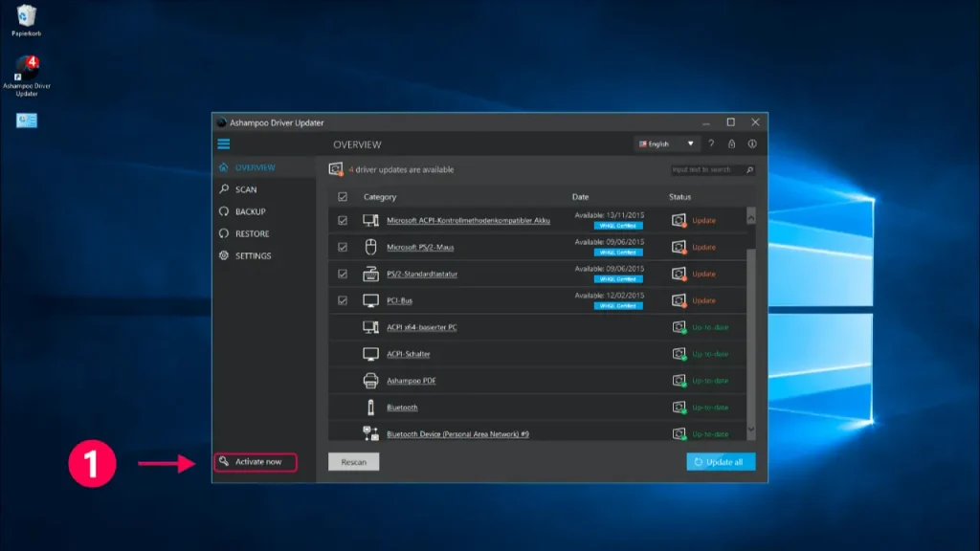Click WHQL Certified badge for PCI-Bus
Screen dimensions: 980x551
click(x=618, y=306)
